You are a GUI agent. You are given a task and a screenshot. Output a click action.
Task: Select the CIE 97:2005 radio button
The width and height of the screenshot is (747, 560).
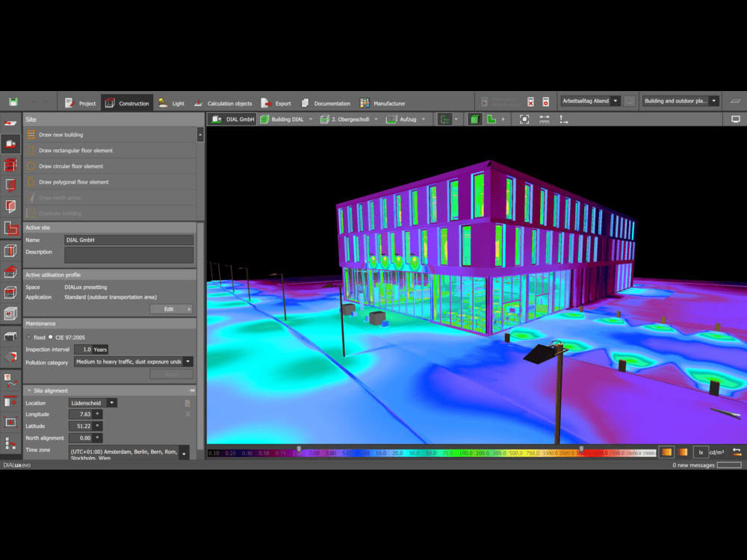tap(50, 337)
